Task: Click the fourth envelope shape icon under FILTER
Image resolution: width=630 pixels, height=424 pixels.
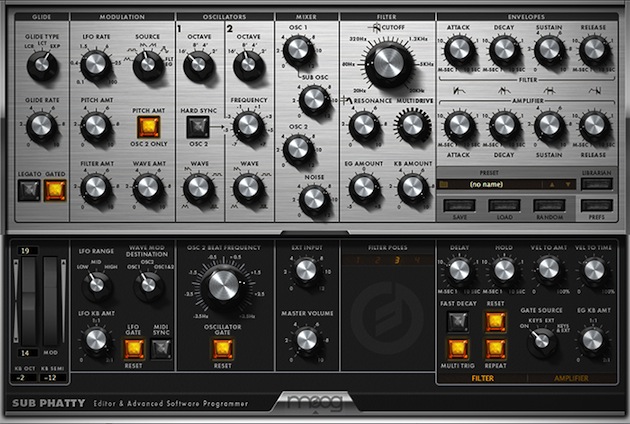Action: [x=595, y=91]
